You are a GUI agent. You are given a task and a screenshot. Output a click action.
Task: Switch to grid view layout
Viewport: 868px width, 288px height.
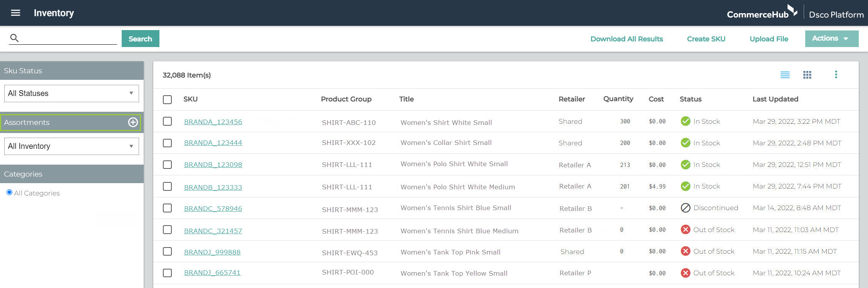click(x=807, y=75)
